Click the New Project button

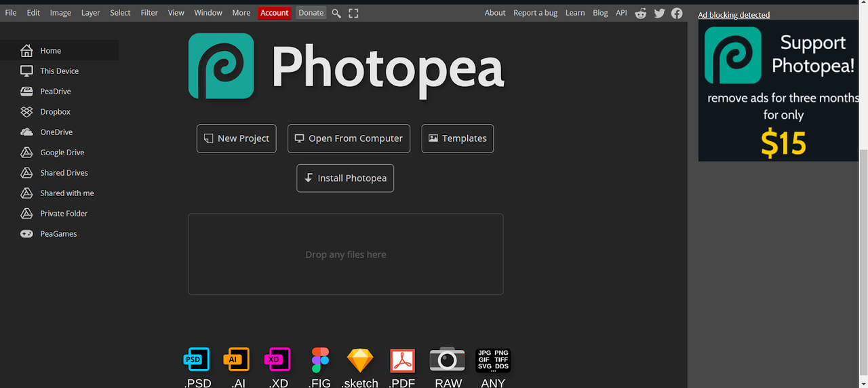[x=237, y=138]
